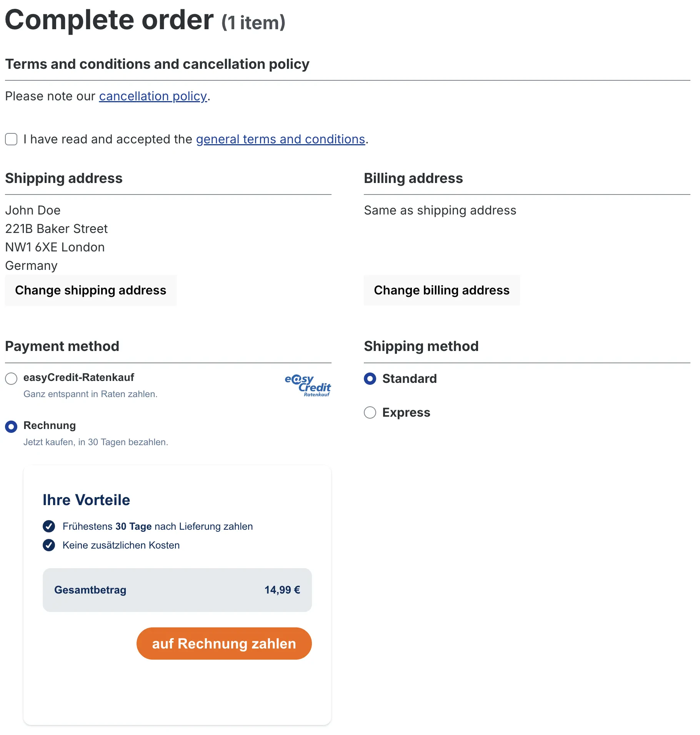This screenshot has width=700, height=735.
Task: Choose Express shipping method
Action: pyautogui.click(x=370, y=412)
